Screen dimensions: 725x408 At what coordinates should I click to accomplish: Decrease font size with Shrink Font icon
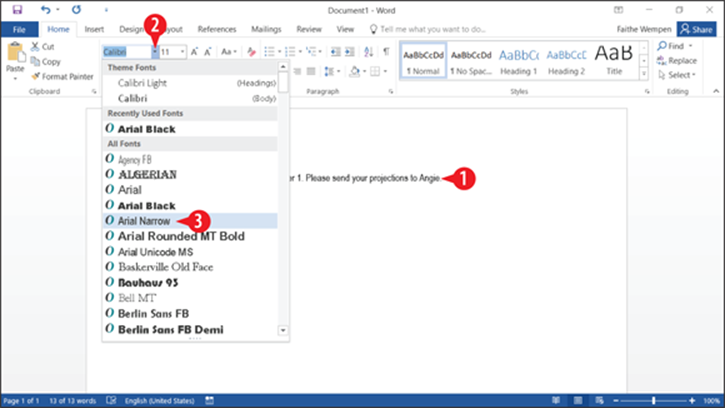pos(208,52)
